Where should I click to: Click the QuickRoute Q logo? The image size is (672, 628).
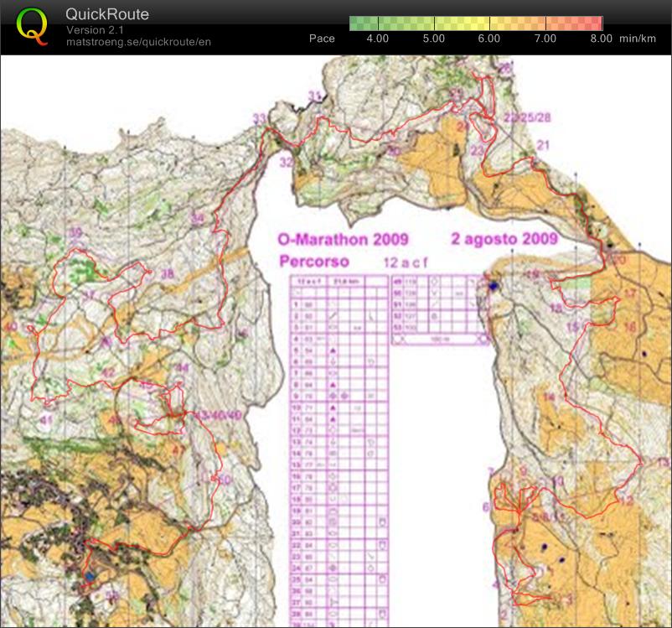click(x=32, y=27)
